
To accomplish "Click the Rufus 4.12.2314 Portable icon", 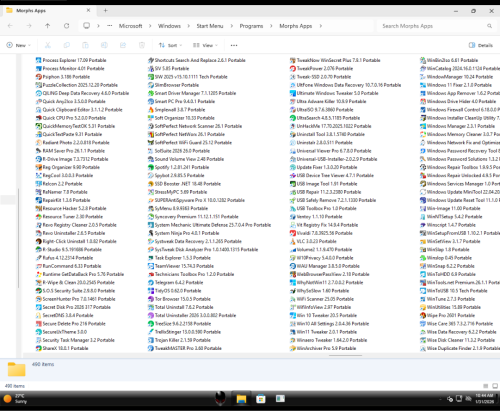I will [x=39, y=258].
